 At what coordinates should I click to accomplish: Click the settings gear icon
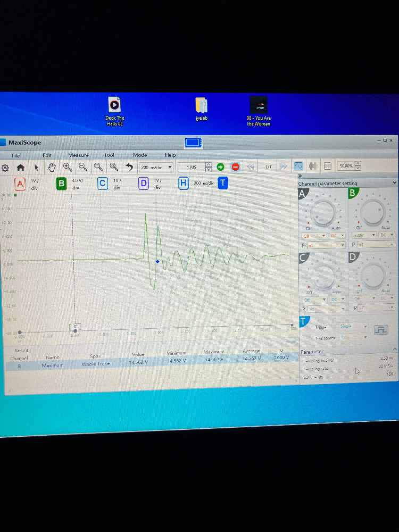tap(6, 168)
